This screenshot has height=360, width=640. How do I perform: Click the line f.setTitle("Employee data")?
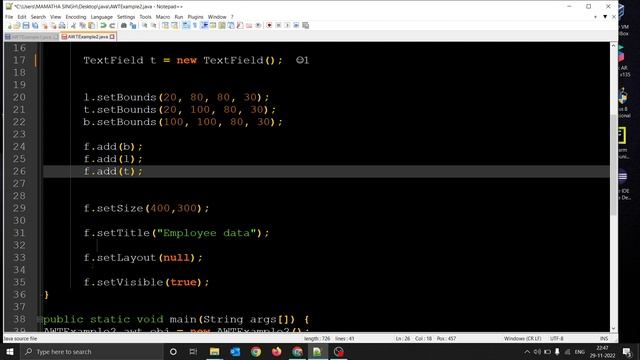click(176, 233)
